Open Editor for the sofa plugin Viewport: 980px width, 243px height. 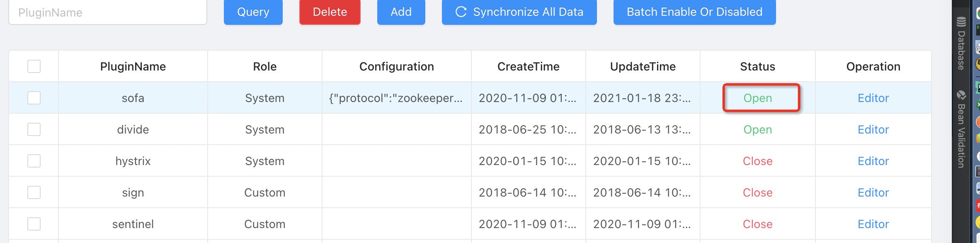873,98
